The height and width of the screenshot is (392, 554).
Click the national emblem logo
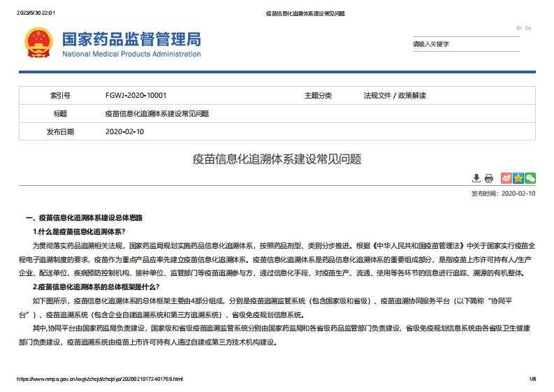point(38,43)
